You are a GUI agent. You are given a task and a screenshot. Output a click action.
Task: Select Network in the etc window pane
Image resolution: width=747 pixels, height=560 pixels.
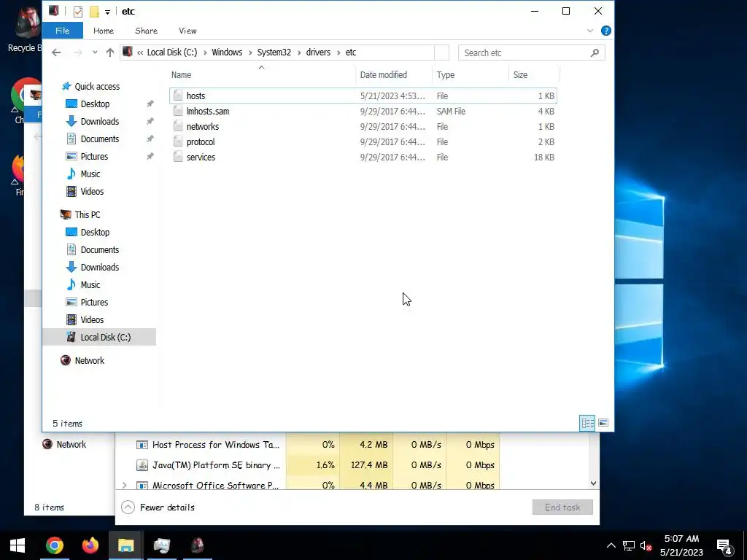89,360
